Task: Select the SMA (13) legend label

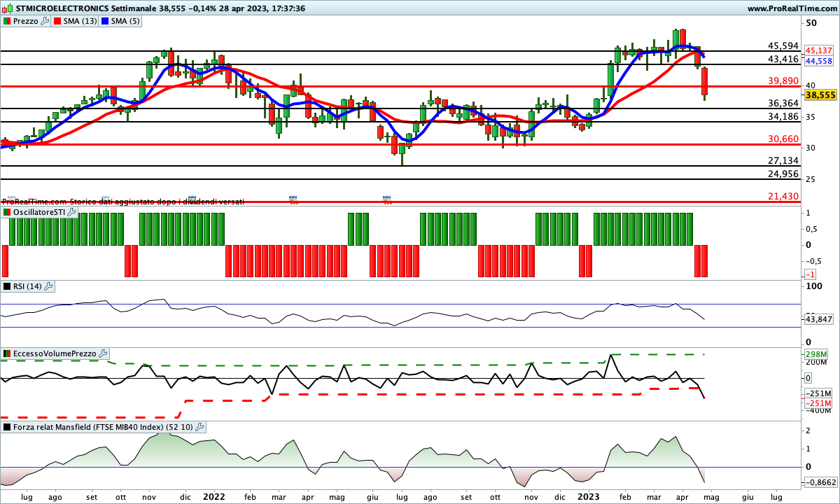Action: pos(80,21)
